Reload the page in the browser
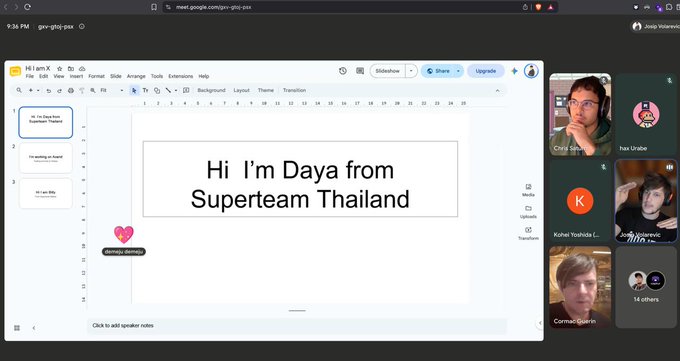 (x=27, y=7)
